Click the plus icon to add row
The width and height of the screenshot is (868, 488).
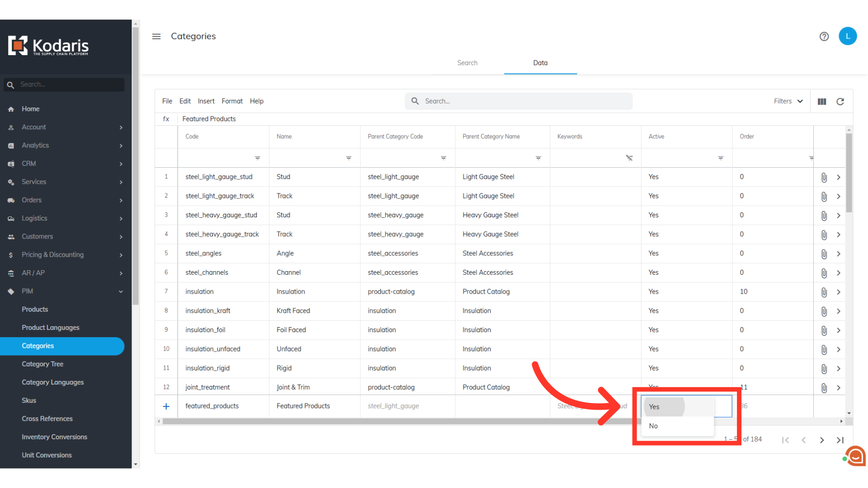click(166, 406)
